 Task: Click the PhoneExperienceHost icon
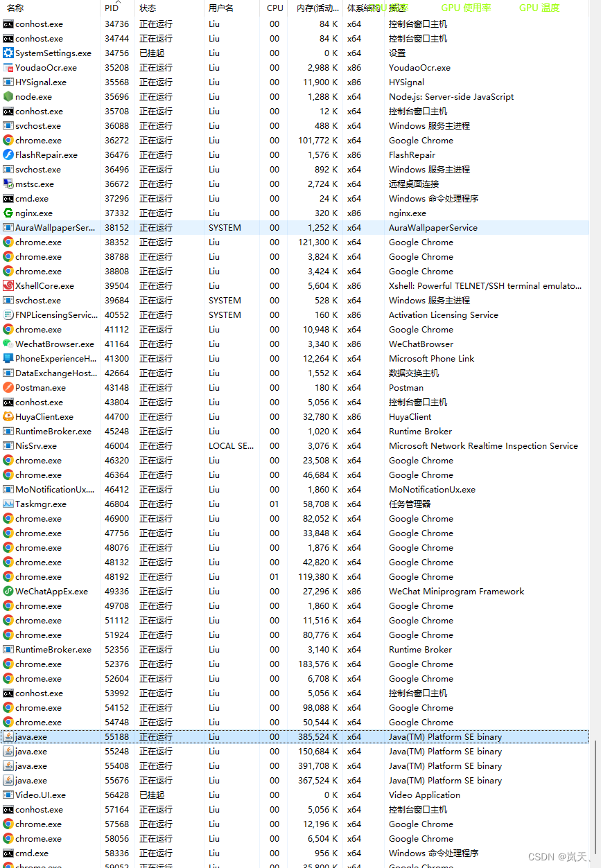pos(8,359)
